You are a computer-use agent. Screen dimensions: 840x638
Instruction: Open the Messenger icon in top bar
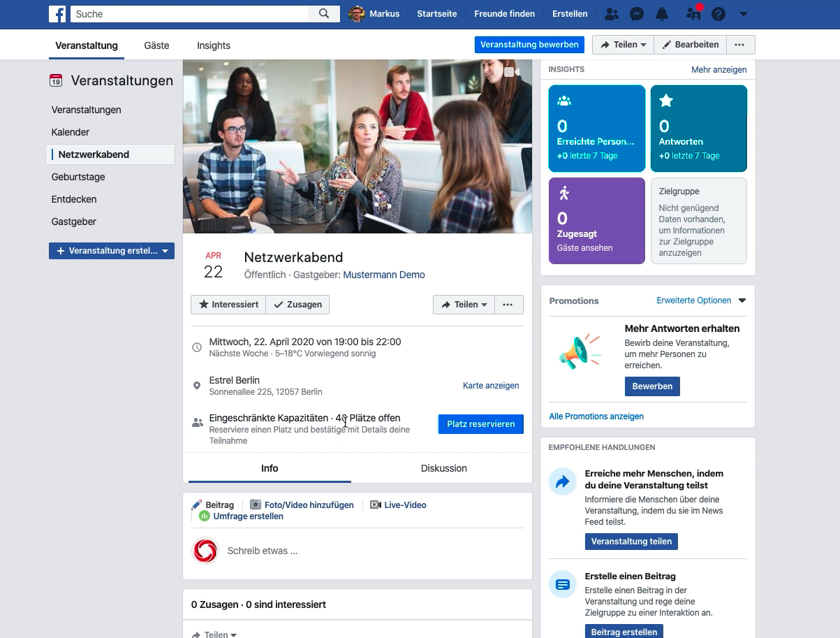637,14
